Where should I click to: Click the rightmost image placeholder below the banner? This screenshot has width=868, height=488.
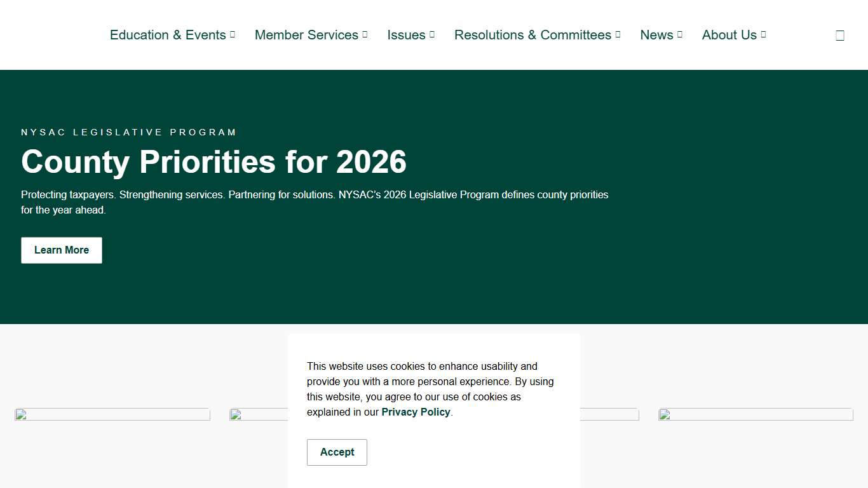pos(756,414)
